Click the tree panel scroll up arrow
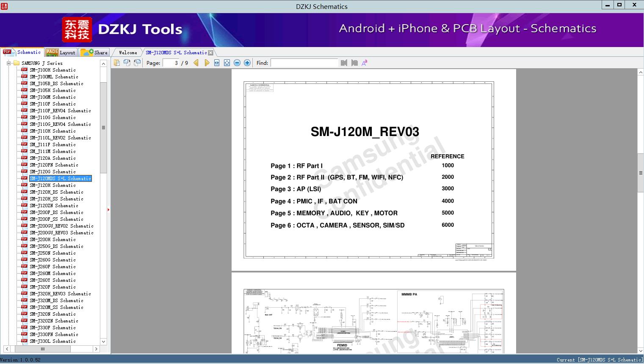644x364 pixels. tap(103, 64)
